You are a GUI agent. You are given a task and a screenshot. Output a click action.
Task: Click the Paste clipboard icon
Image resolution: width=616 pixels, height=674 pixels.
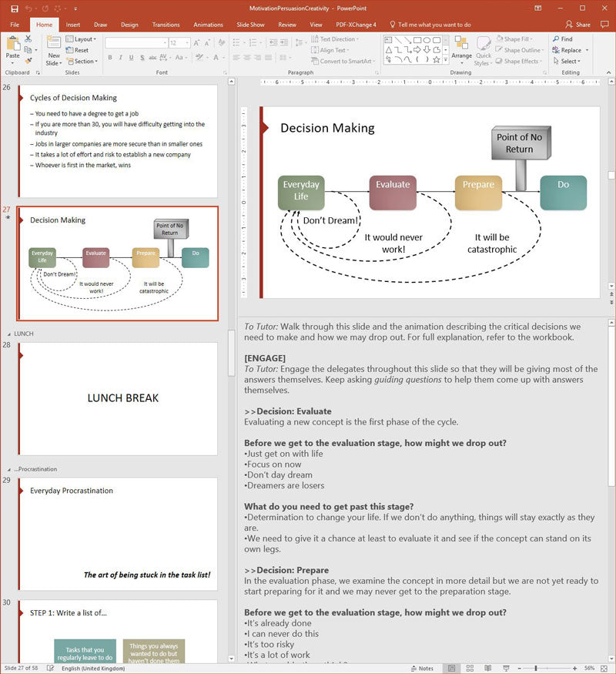[13, 43]
